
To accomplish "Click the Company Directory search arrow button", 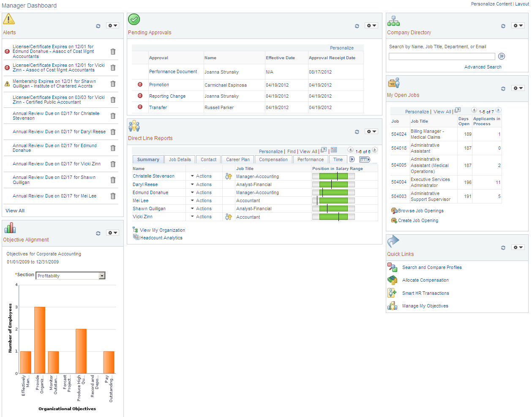I will 502,56.
